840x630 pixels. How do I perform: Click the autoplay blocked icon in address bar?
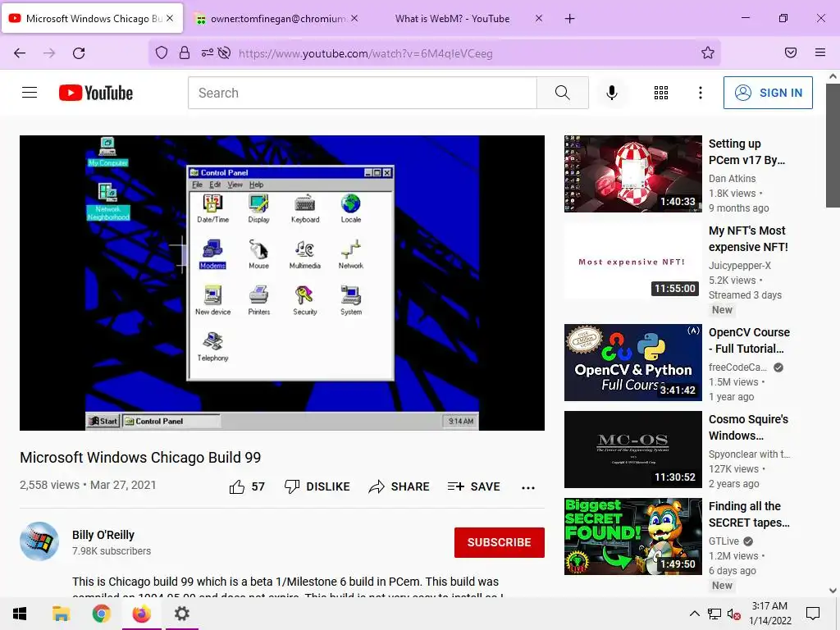coord(225,52)
